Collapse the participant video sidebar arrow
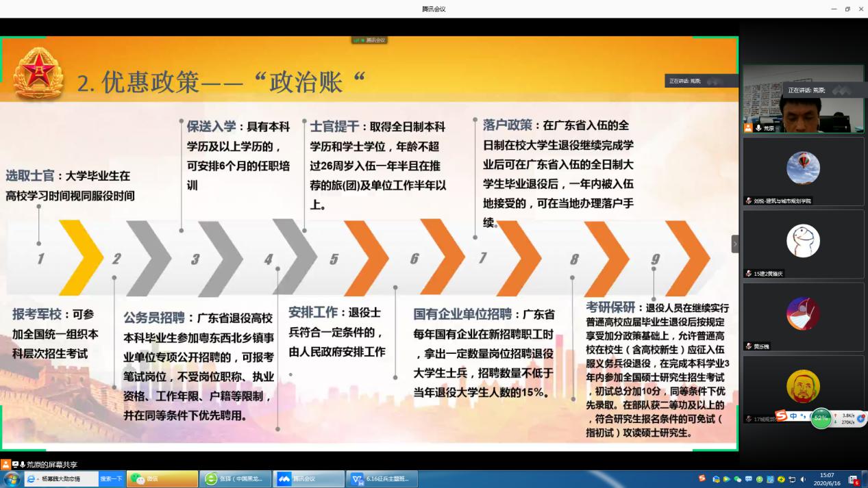Image resolution: width=868 pixels, height=488 pixels. coord(735,244)
